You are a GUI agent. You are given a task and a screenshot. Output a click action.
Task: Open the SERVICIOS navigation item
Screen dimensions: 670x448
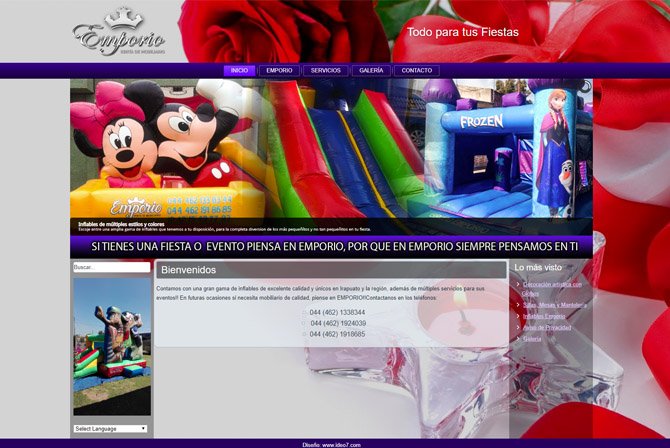pos(325,71)
